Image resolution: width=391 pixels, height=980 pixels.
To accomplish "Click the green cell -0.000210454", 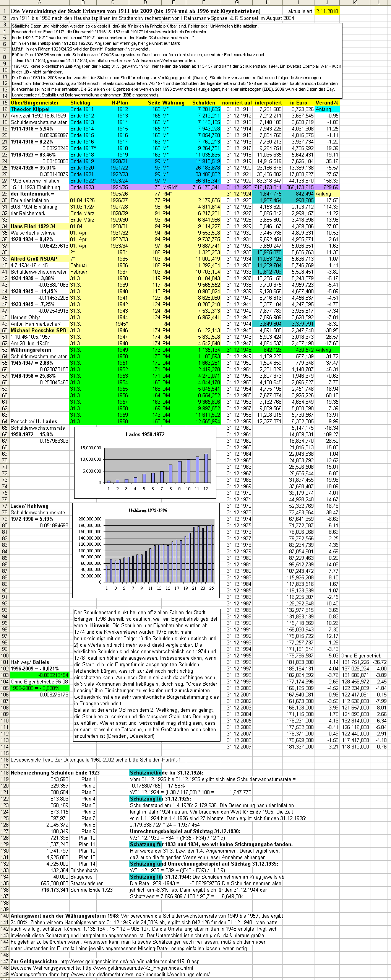I will 39,675.
